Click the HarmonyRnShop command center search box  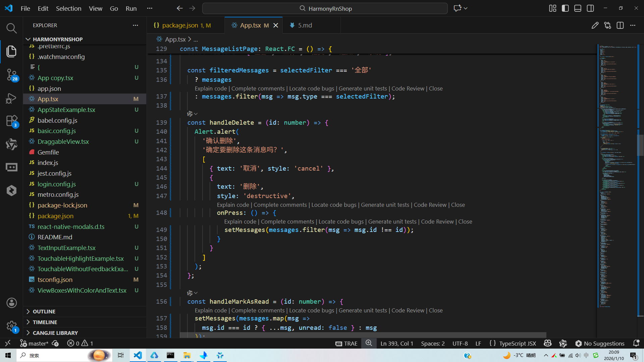(x=325, y=8)
